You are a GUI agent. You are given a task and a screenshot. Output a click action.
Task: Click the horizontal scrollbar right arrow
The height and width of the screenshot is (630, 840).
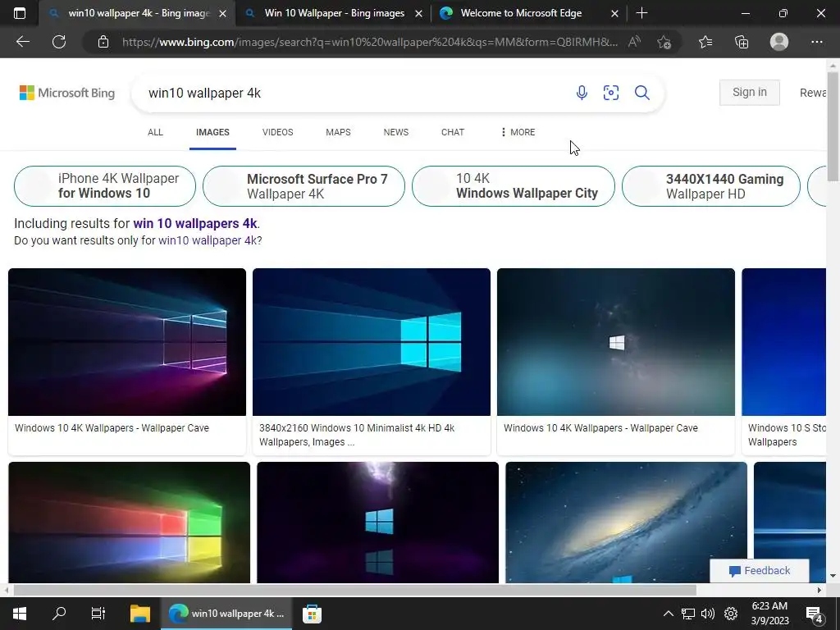coord(819,591)
